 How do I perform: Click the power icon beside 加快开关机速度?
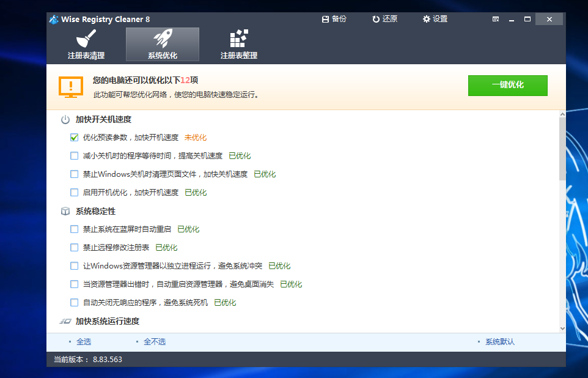point(65,120)
